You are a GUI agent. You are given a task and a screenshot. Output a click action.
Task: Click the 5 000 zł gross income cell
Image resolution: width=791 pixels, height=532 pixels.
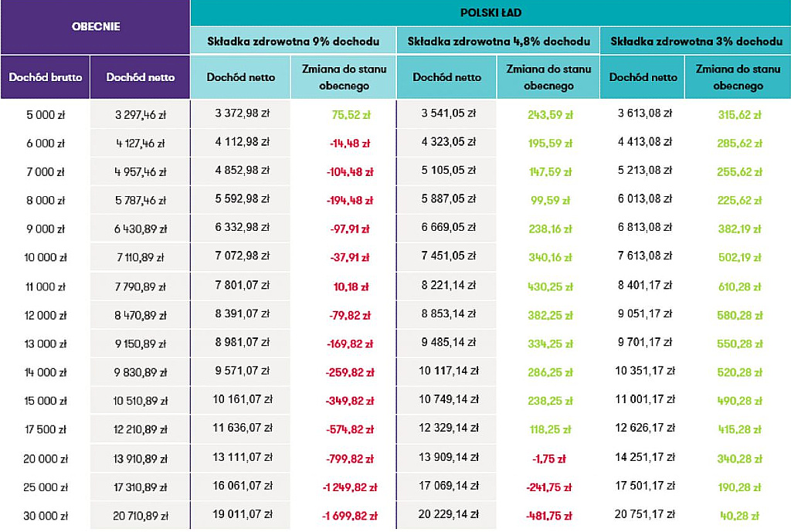pos(46,115)
